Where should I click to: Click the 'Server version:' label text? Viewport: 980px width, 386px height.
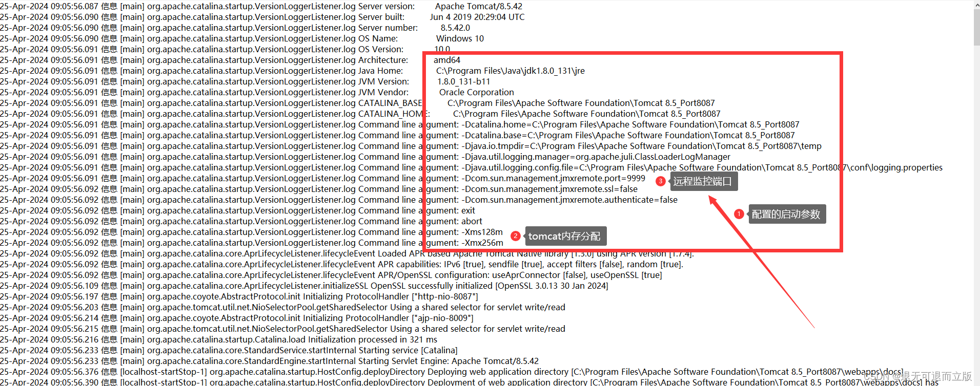(x=386, y=6)
